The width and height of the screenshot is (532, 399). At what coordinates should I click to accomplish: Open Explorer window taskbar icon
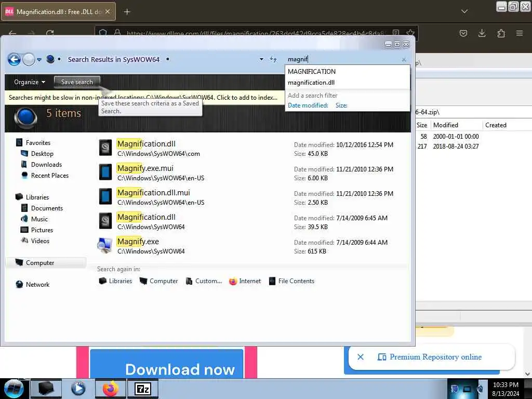click(46, 389)
